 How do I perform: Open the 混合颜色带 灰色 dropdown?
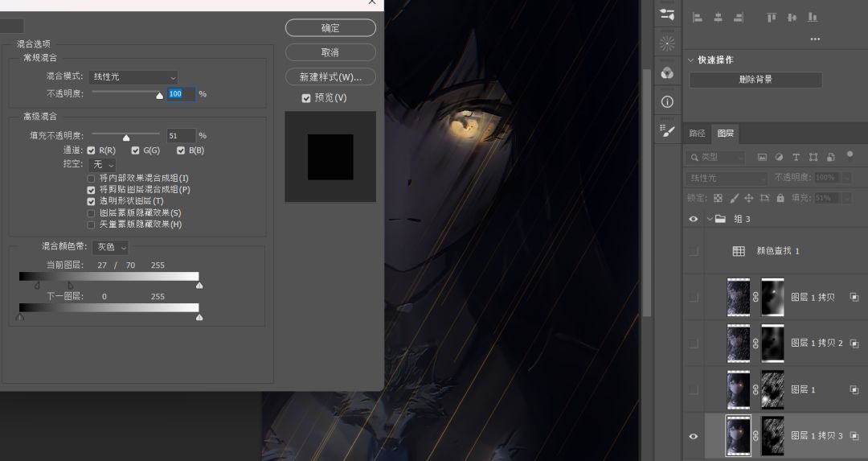[111, 247]
